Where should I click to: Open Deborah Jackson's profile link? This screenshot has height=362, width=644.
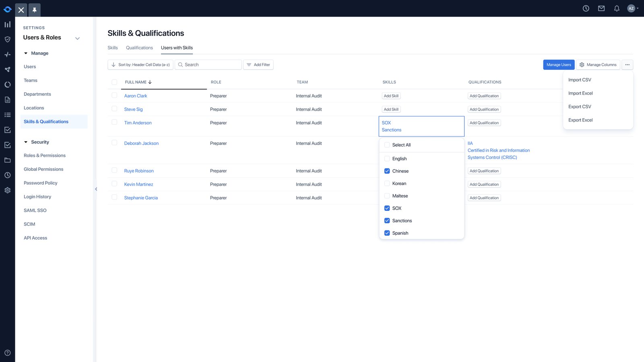[141, 144]
